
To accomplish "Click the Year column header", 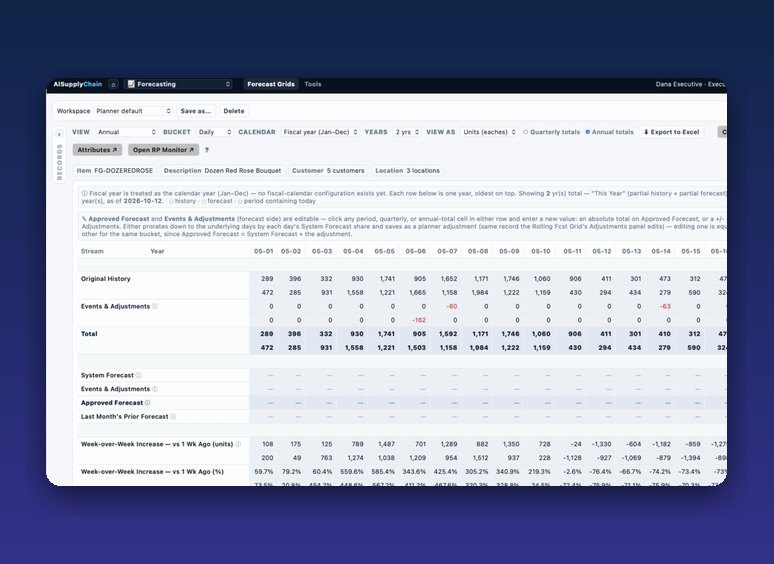I will click(157, 251).
